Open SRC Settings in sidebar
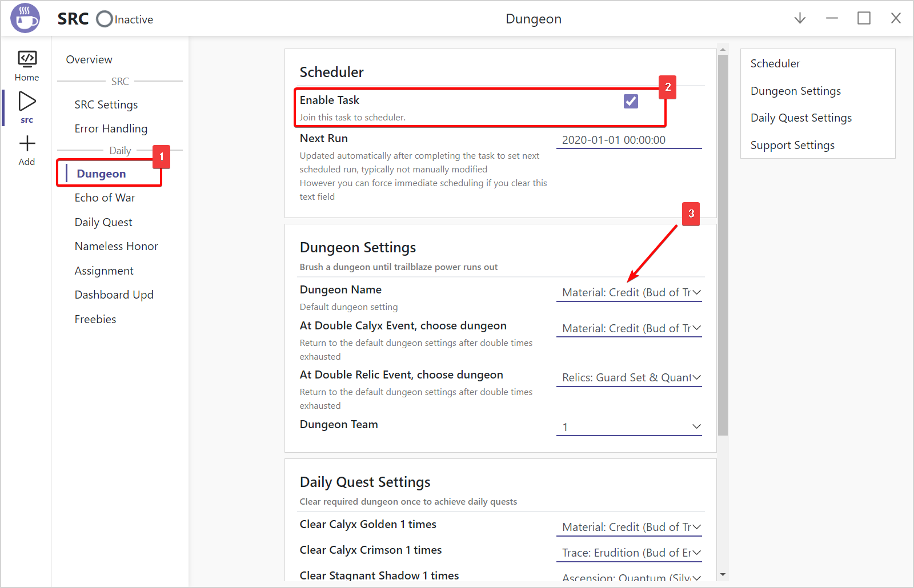The image size is (914, 588). 106,104
